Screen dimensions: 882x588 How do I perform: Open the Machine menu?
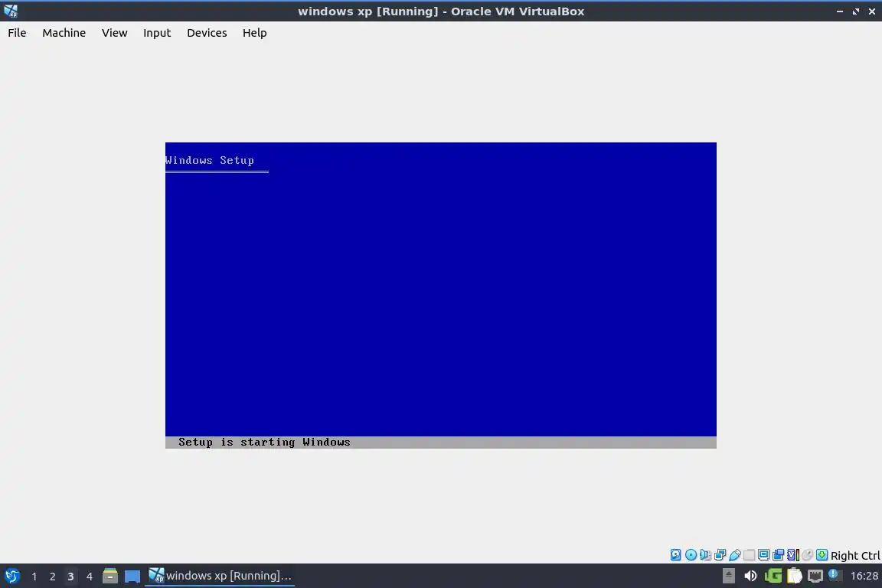pos(64,33)
